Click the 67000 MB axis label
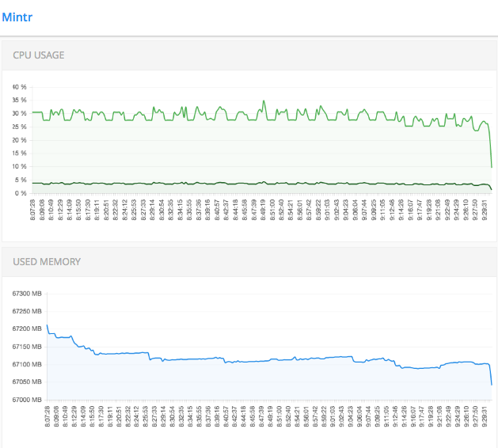Screen dimensions: 498x448 [x=26, y=400]
